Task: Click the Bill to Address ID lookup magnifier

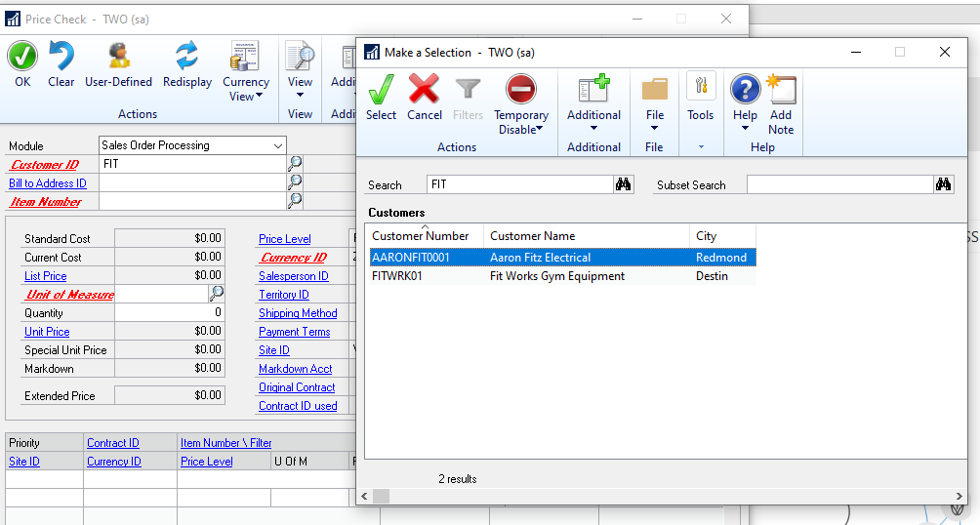Action: 295,182
